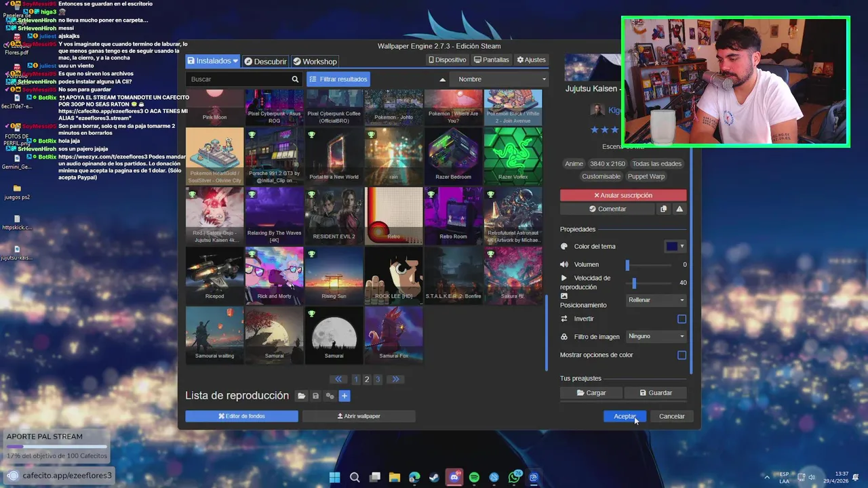Image resolution: width=868 pixels, height=488 pixels.
Task: Report wallpaper using warning triangle icon
Action: pos(679,209)
